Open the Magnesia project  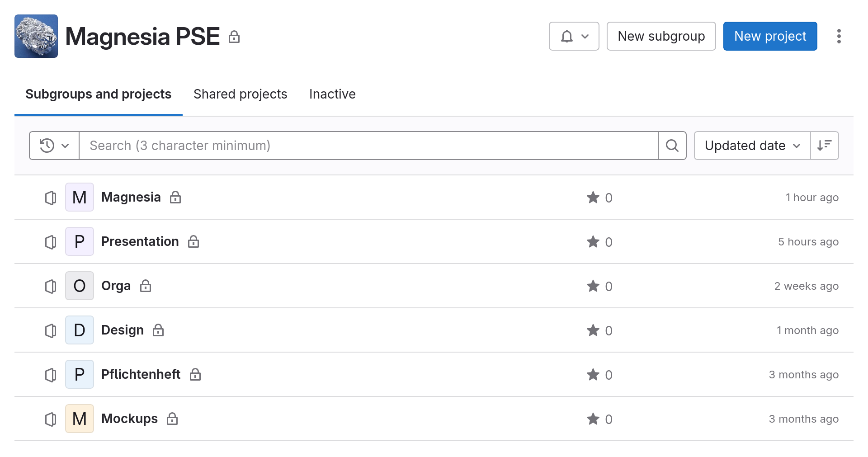click(131, 197)
